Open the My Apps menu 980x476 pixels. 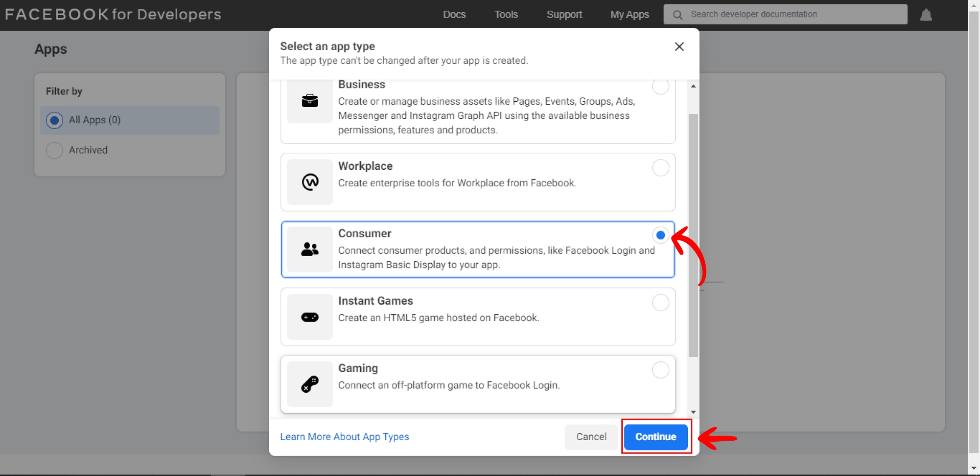[630, 14]
